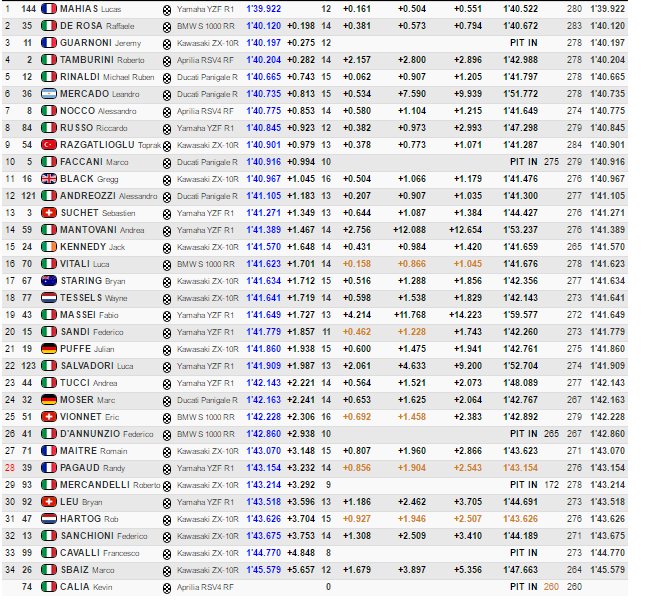Click the Turkish flag beside RAZGATLIOGLU Toprak
Viewport: 646px width, 608px height.
pos(49,145)
